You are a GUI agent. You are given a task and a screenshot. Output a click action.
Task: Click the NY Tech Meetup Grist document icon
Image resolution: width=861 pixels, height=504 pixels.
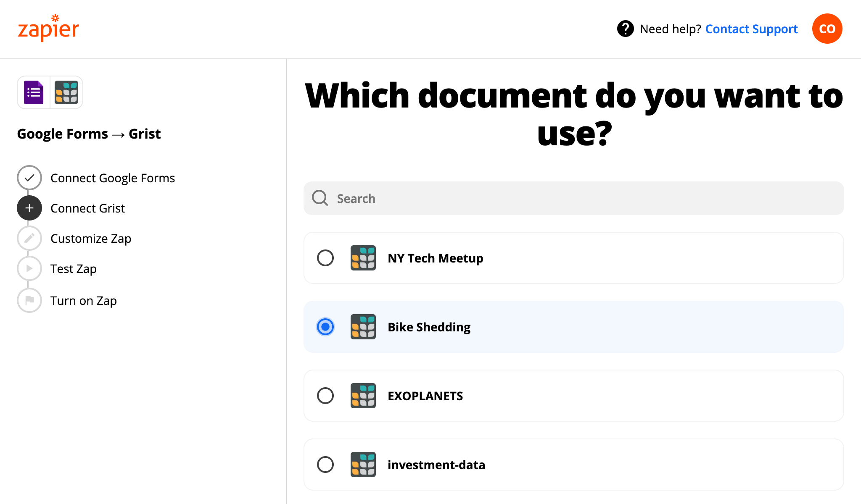tap(363, 259)
